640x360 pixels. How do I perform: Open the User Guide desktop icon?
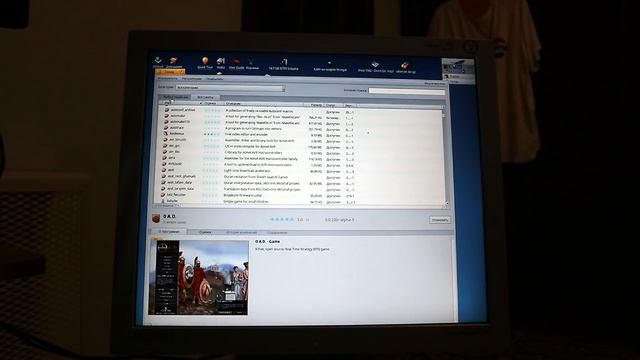point(236,64)
